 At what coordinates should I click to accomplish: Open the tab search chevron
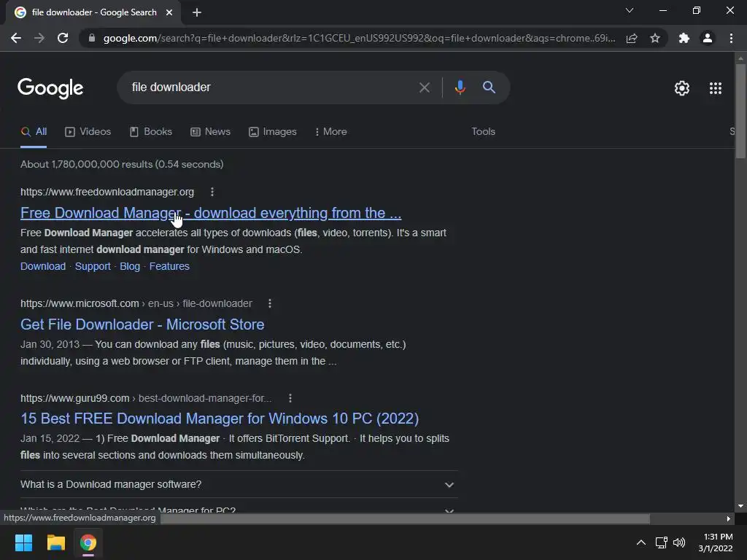click(x=630, y=10)
